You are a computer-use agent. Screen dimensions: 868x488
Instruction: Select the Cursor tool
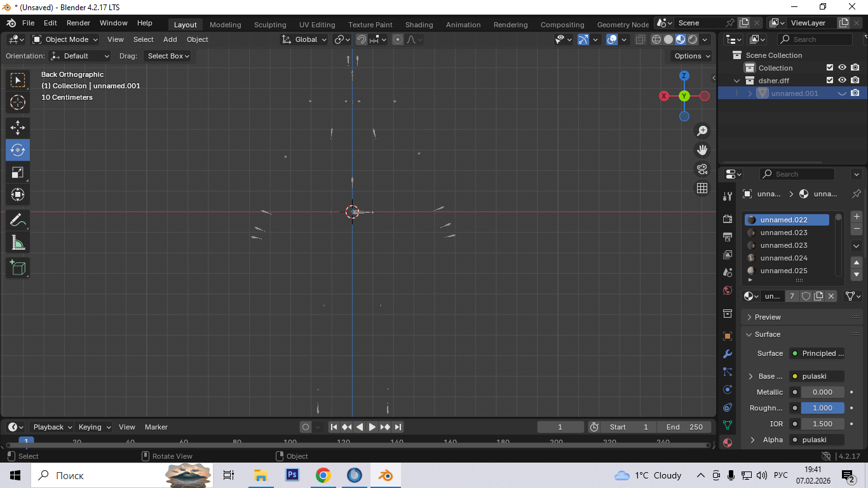(18, 102)
